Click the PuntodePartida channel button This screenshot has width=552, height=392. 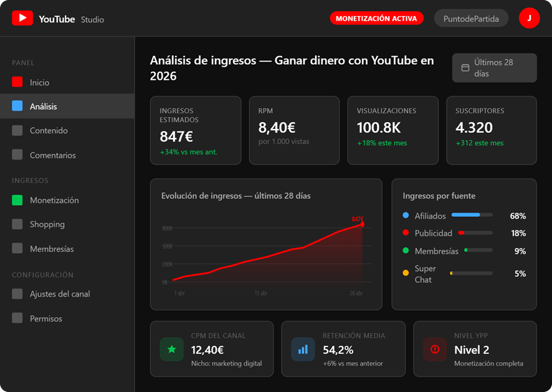[x=471, y=18]
